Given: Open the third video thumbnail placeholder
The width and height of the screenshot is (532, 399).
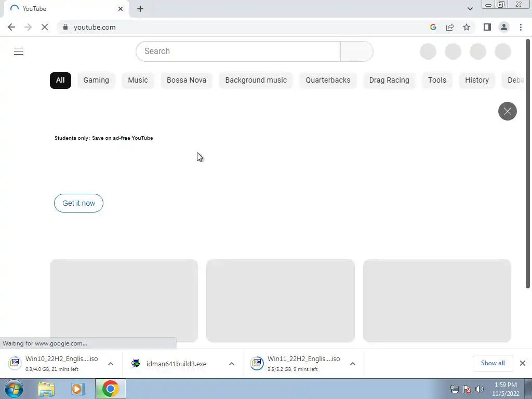Looking at the screenshot, I should pyautogui.click(x=437, y=301).
